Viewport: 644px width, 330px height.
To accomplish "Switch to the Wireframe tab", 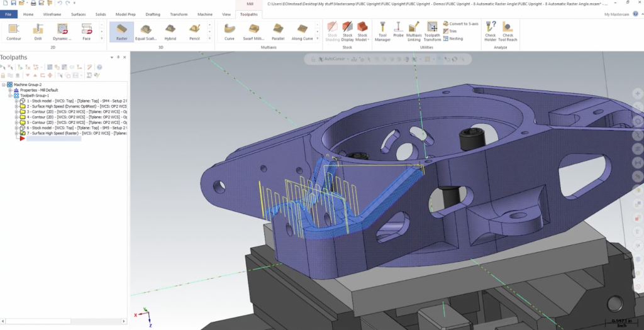I will (52, 14).
